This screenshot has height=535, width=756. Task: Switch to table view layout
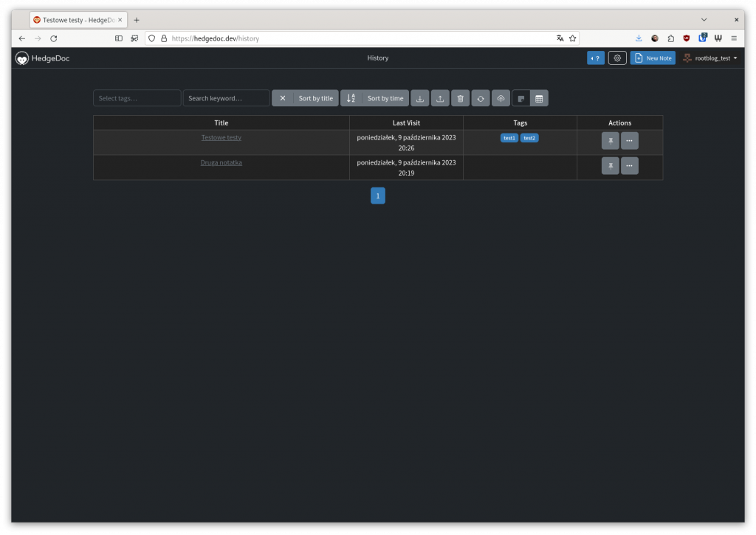click(539, 98)
